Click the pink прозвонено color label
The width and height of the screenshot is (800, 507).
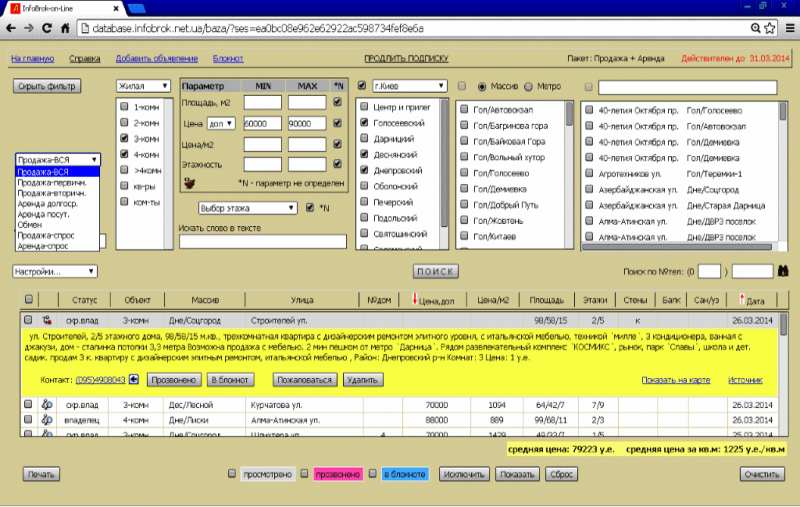coord(338,474)
